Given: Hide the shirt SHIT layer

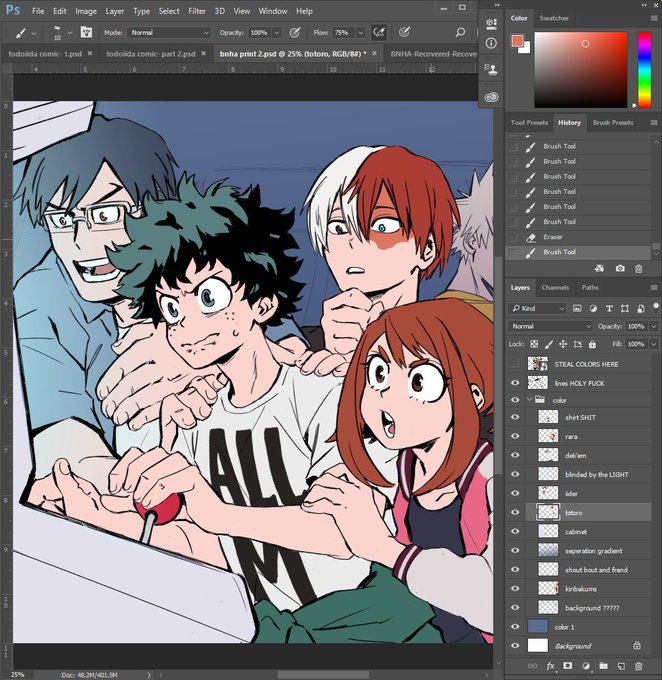Looking at the screenshot, I should tap(515, 417).
